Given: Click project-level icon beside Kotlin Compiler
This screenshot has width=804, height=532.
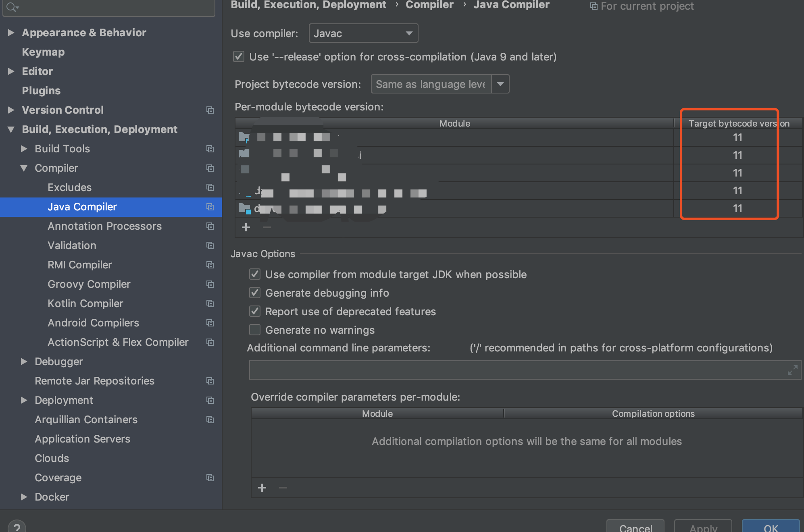Looking at the screenshot, I should pos(210,303).
